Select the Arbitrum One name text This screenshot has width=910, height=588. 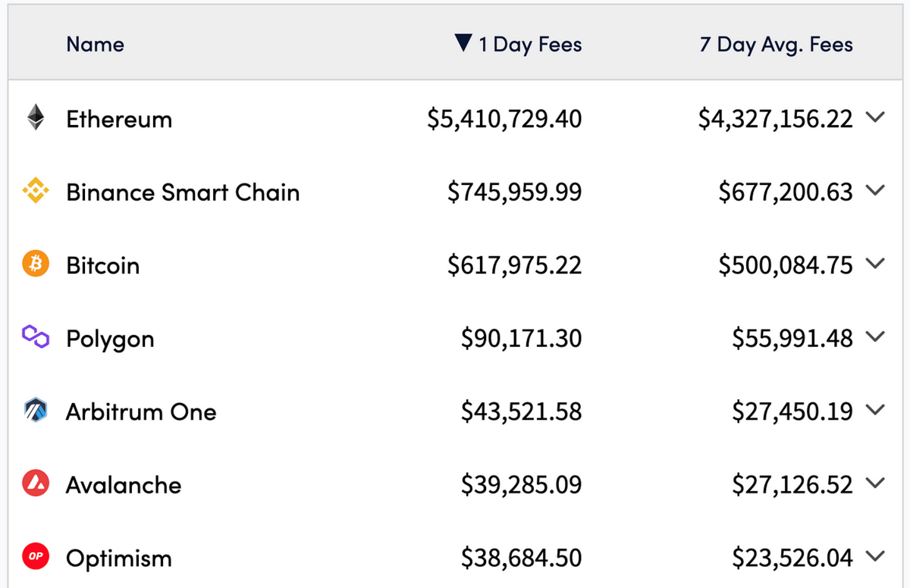pyautogui.click(x=141, y=412)
